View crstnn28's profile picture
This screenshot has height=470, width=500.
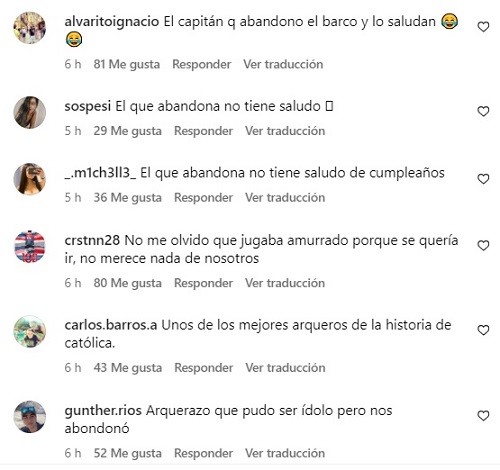click(30, 247)
